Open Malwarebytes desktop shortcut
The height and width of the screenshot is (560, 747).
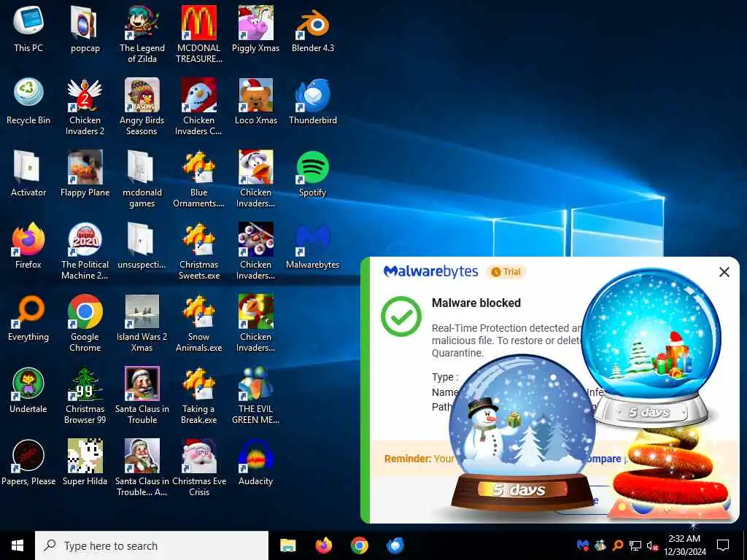[x=312, y=245]
